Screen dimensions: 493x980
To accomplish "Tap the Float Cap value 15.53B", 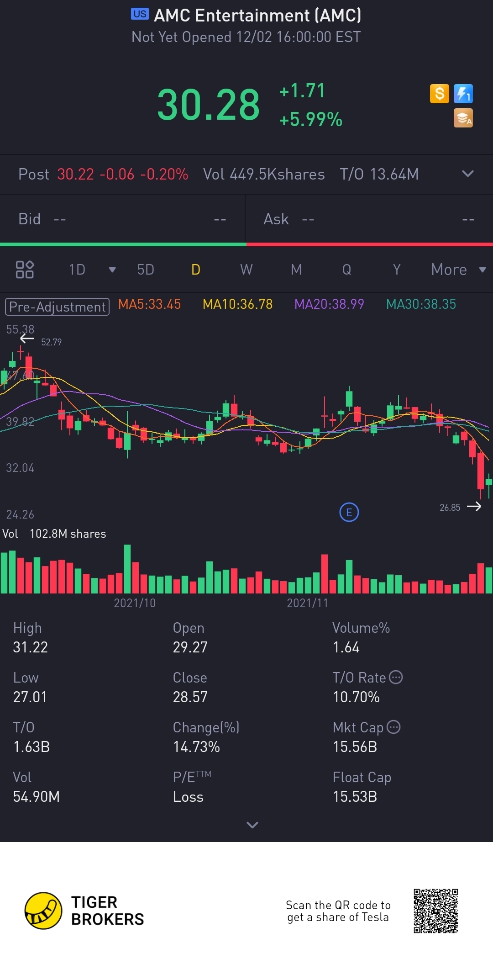I will click(355, 797).
